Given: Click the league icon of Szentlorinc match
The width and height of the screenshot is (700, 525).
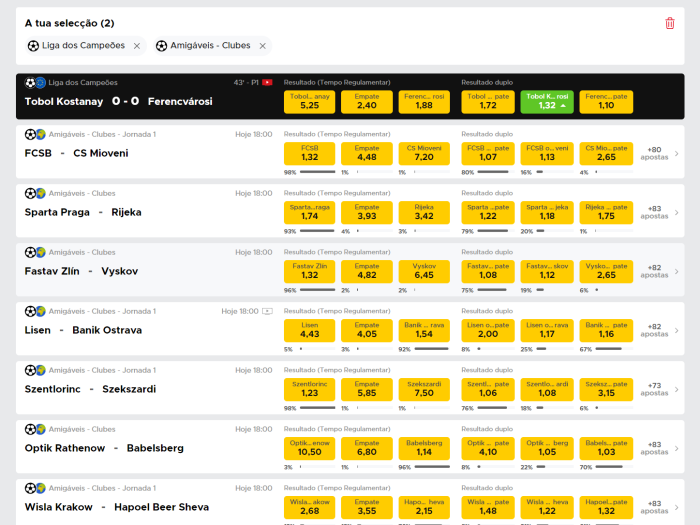Looking at the screenshot, I should [35, 370].
